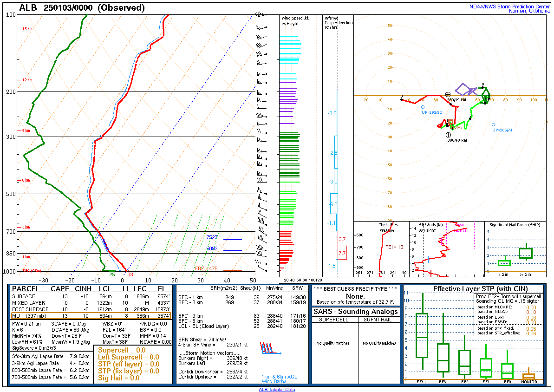The image size is (554, 392).
Task: Click the SARS - Sounding Analogs heading
Action: coord(355,311)
